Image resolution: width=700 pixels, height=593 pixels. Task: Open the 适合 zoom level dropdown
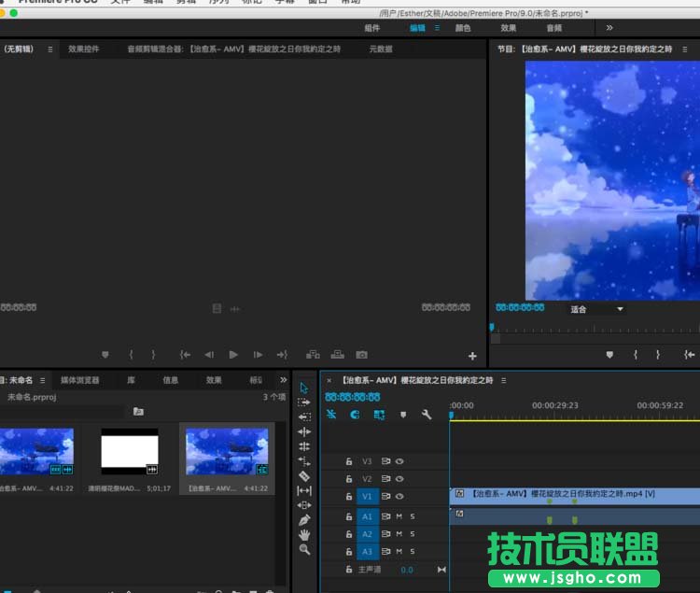tap(597, 309)
